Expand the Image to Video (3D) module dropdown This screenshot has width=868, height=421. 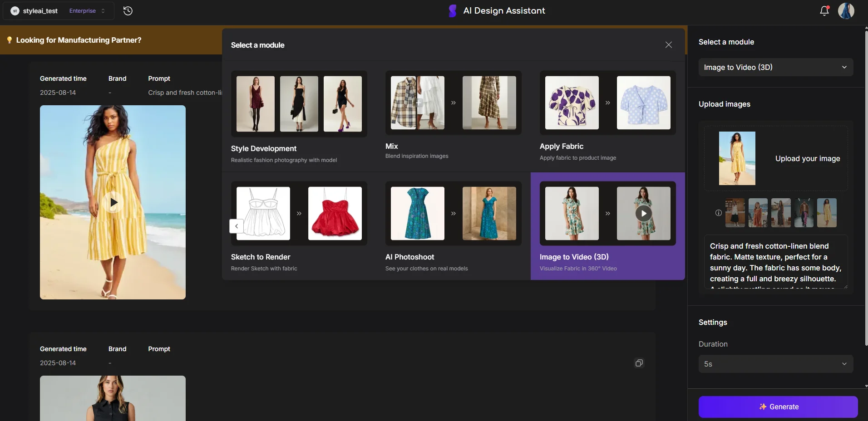775,67
